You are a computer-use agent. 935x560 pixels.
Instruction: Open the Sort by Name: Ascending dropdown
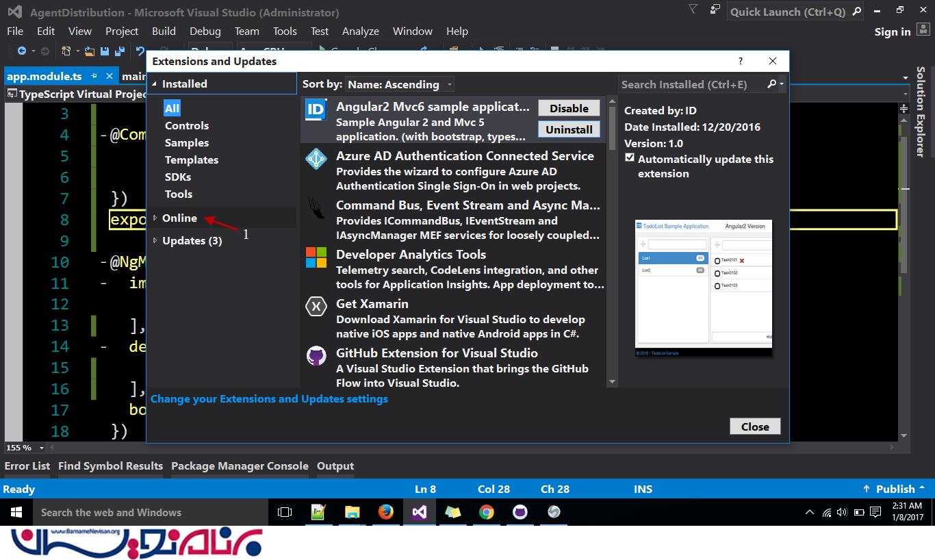(400, 84)
